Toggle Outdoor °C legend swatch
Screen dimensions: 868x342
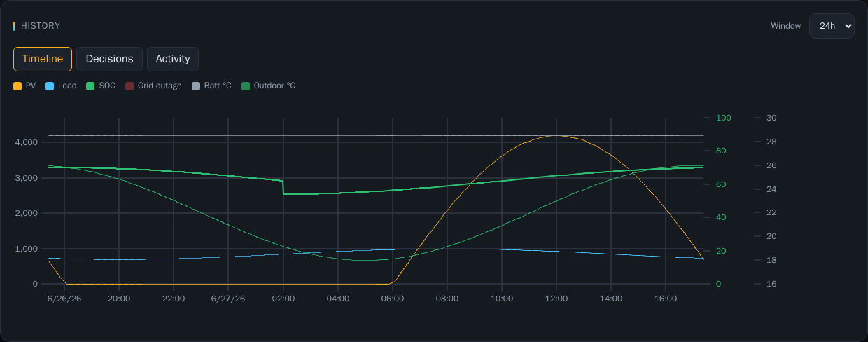coord(246,86)
